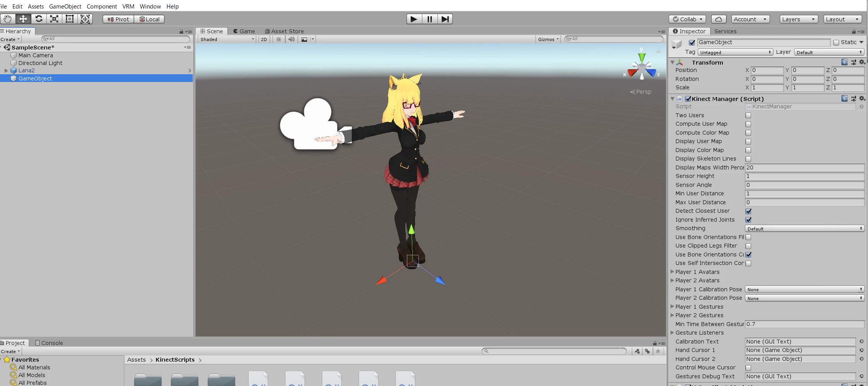Open Kinect Manager component gear menu
The height and width of the screenshot is (386, 868).
click(x=862, y=99)
